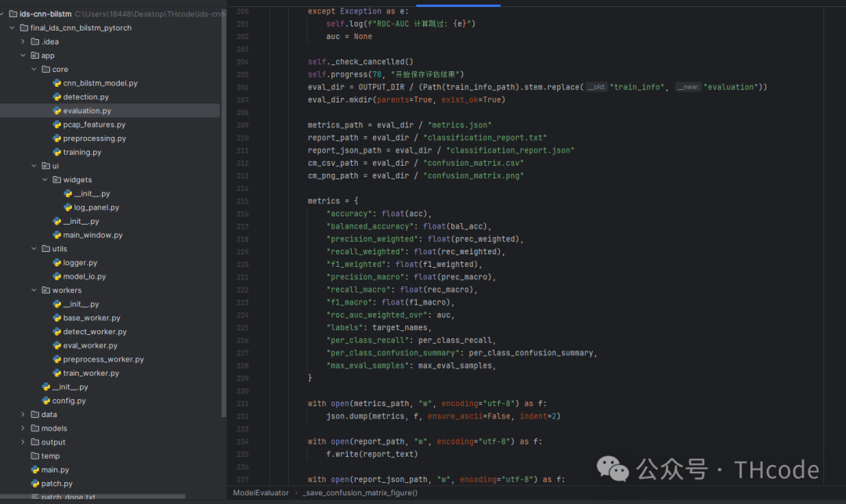Collapse the final_ids_cnn_bilstm_pytorch folder
Screen dimensions: 846x504
point(12,27)
